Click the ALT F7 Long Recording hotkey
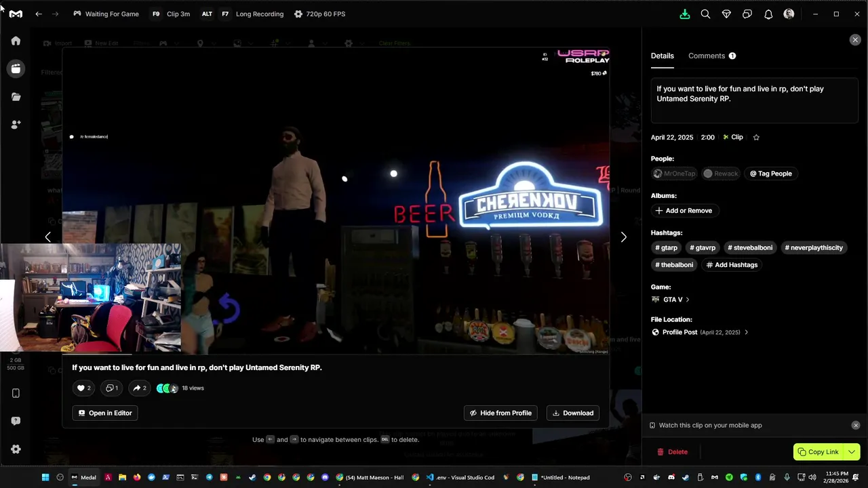 243,14
